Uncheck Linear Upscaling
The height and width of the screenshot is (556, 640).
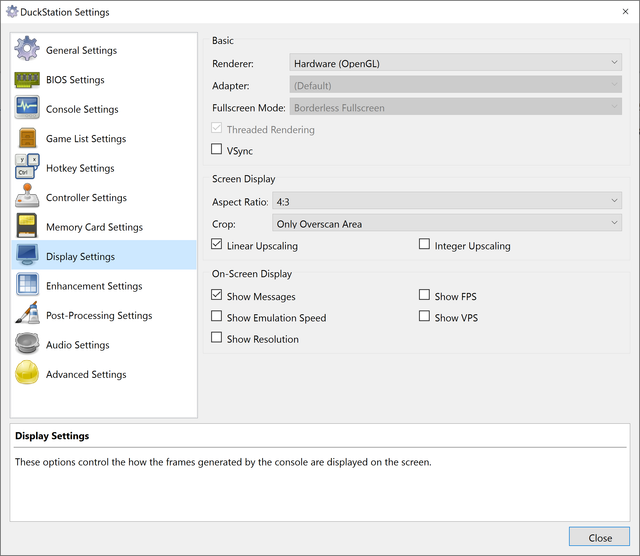click(x=217, y=244)
